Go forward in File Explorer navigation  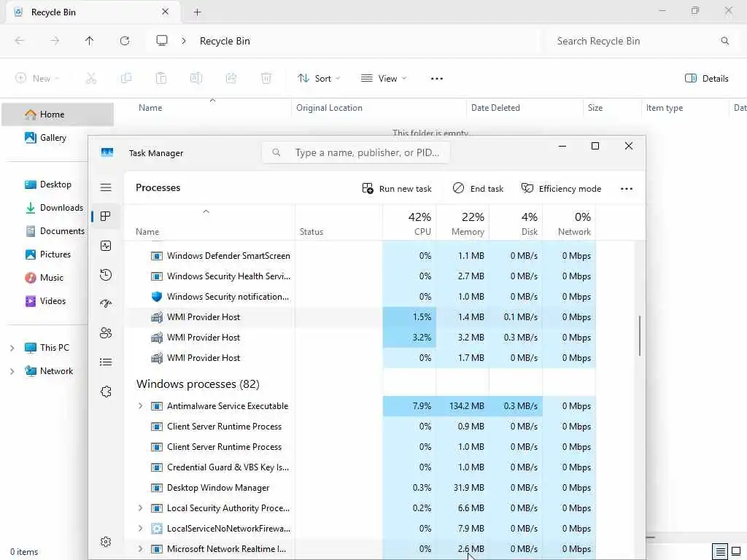click(55, 41)
